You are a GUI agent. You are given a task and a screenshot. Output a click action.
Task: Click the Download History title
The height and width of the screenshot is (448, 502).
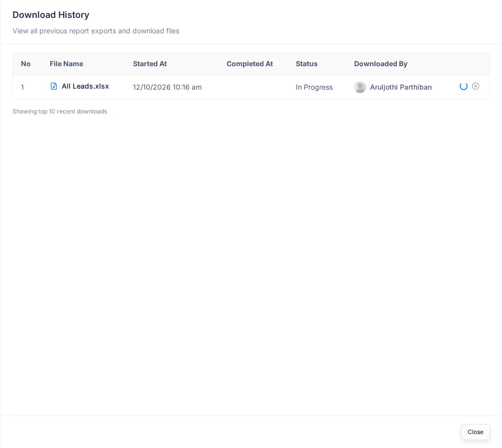(x=51, y=15)
